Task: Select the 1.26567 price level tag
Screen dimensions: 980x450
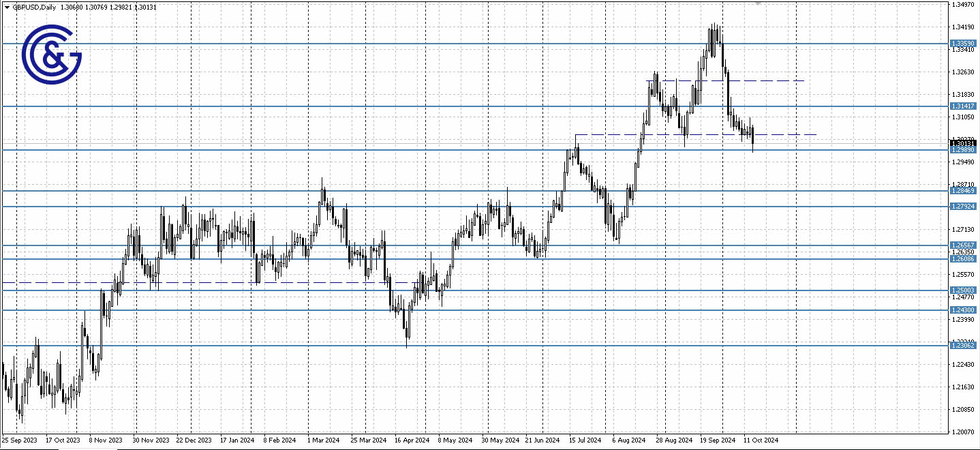Action: 964,245
